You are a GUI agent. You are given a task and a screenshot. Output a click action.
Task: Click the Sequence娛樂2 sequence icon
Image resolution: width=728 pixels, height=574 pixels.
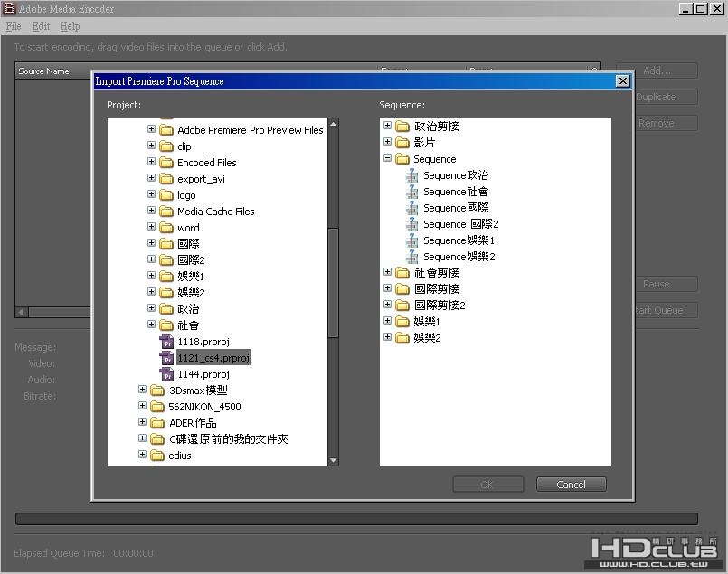[411, 257]
